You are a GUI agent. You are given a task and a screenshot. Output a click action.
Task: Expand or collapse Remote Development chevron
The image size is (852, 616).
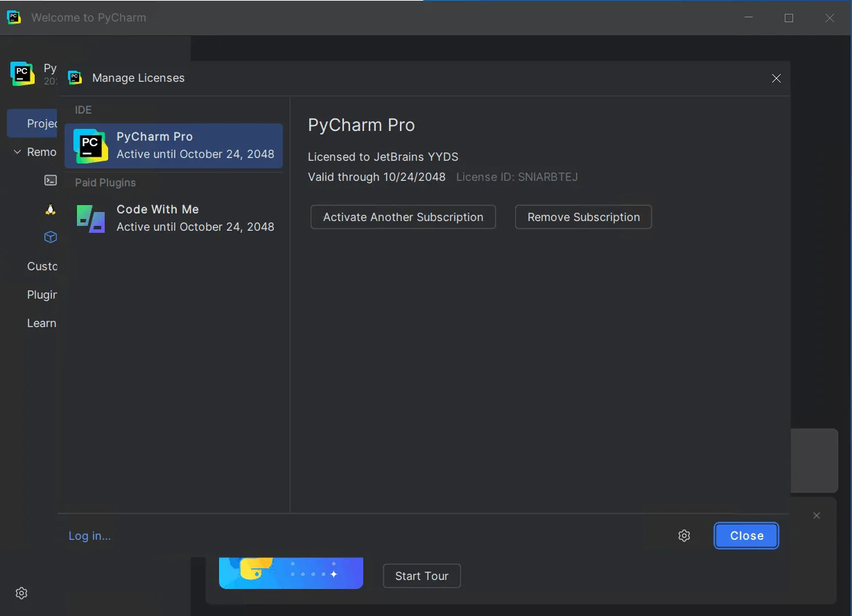17,152
